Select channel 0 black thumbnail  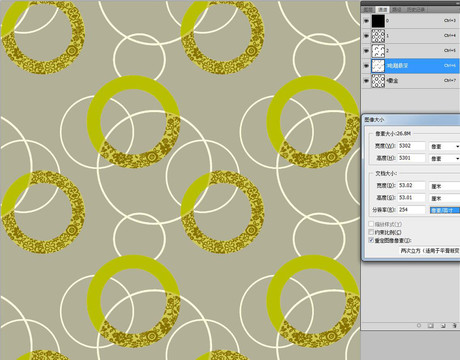[378, 21]
